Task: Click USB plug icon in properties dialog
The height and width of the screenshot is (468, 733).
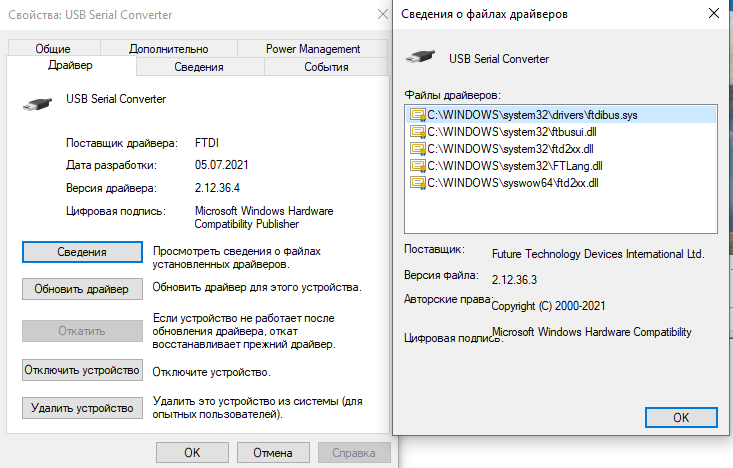Action: (x=37, y=104)
